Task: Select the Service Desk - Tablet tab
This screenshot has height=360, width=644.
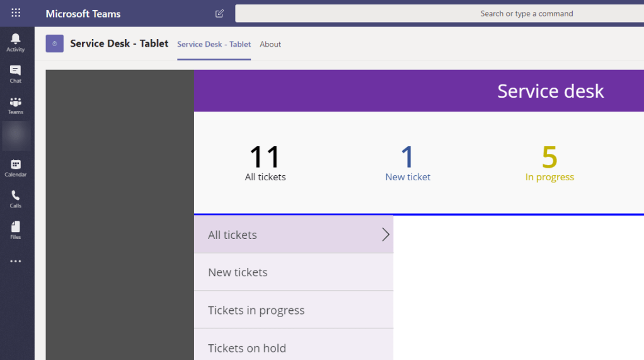Action: (x=214, y=44)
